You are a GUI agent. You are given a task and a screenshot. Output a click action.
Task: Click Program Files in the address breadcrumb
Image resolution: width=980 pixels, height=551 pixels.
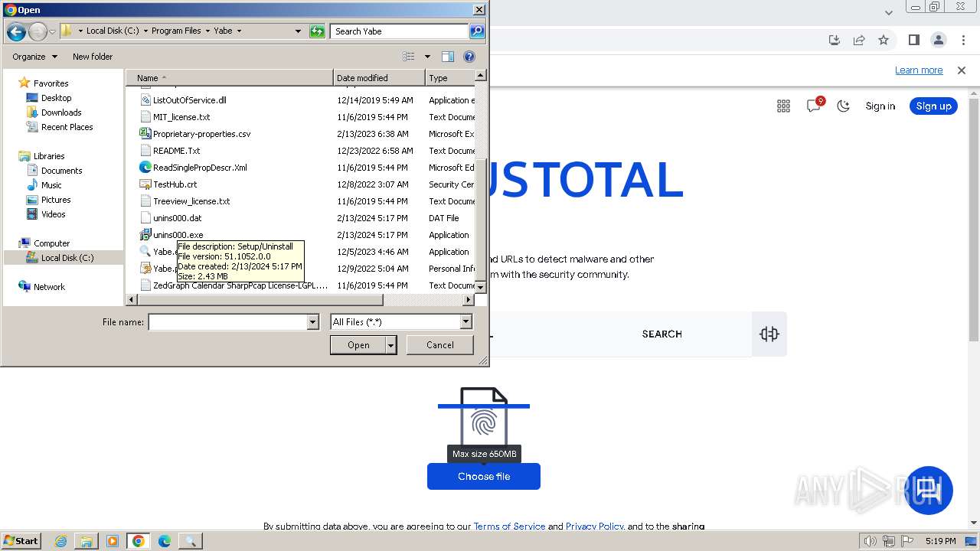(x=176, y=31)
